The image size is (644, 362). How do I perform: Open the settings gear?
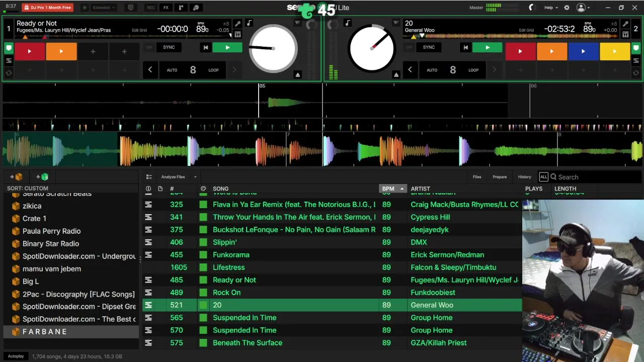pyautogui.click(x=567, y=8)
